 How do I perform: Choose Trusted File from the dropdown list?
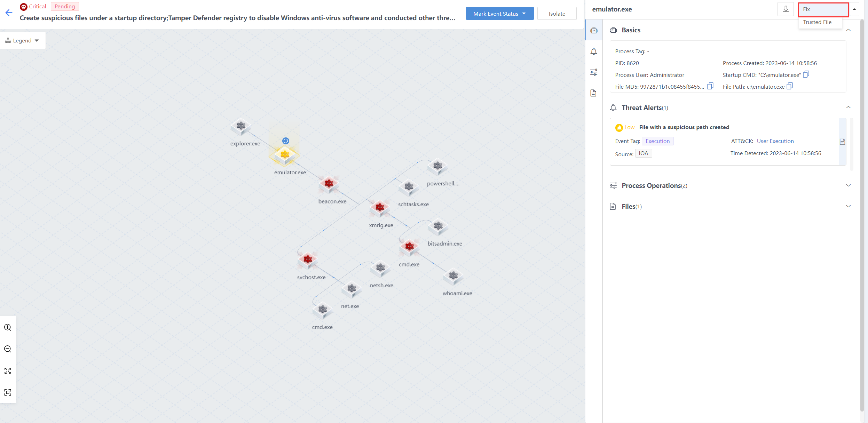[x=817, y=22]
